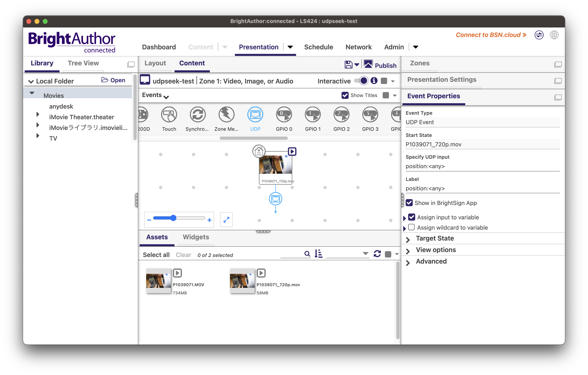Viewport: 588px width, 375px height.
Task: Click the home state icon on canvas
Action: 259,151
